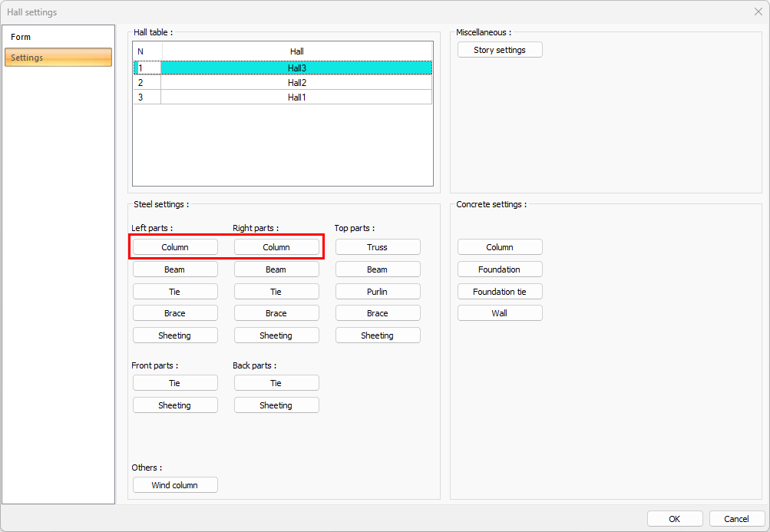Open Front parts Sheeting settings
The image size is (770, 532).
coord(175,405)
